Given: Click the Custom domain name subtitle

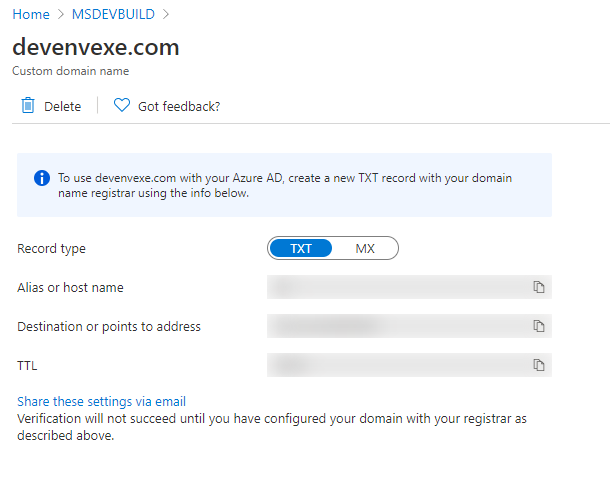Looking at the screenshot, I should (70, 71).
